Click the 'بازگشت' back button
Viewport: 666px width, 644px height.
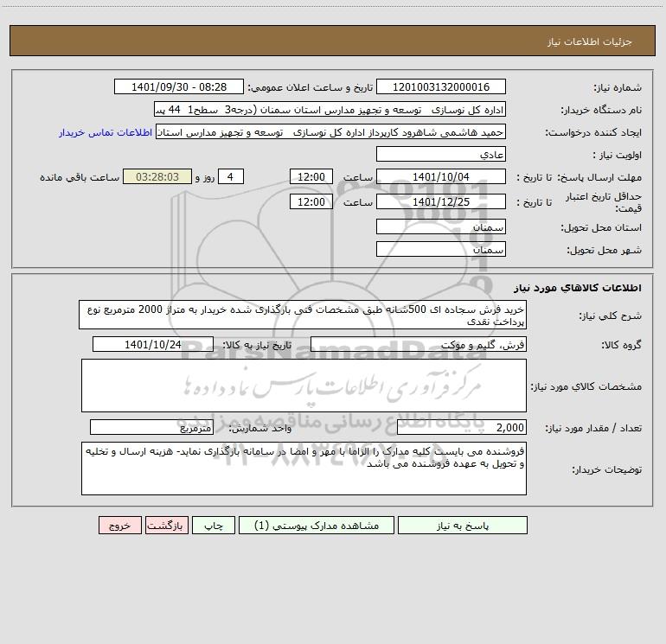(x=166, y=526)
